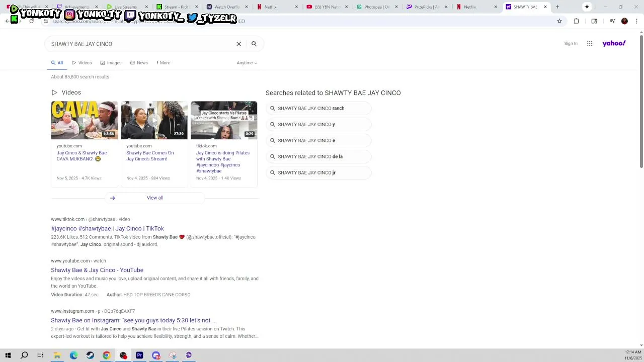Click the arrow beside View all
This screenshot has height=362, width=644.
point(113,198)
